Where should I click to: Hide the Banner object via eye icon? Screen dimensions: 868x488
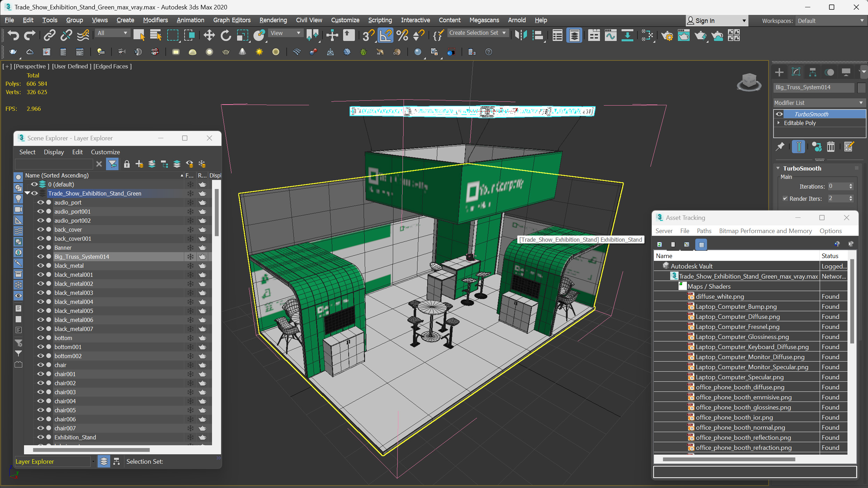pyautogui.click(x=41, y=248)
